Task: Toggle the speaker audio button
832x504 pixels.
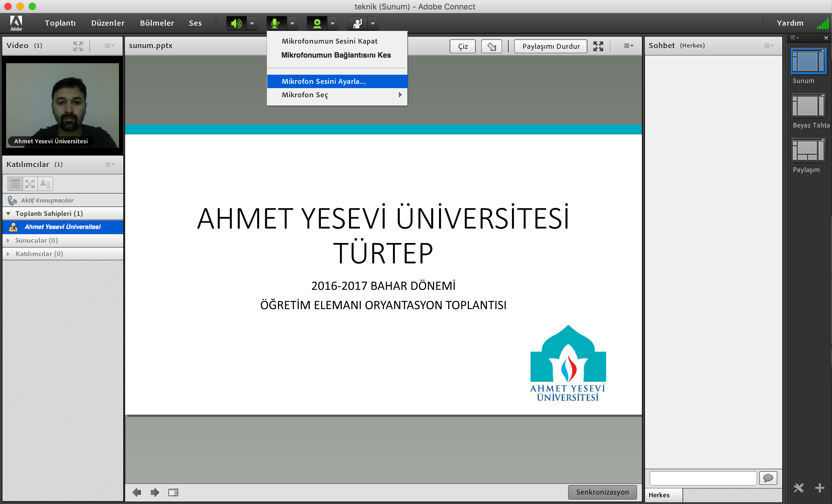Action: click(x=236, y=23)
